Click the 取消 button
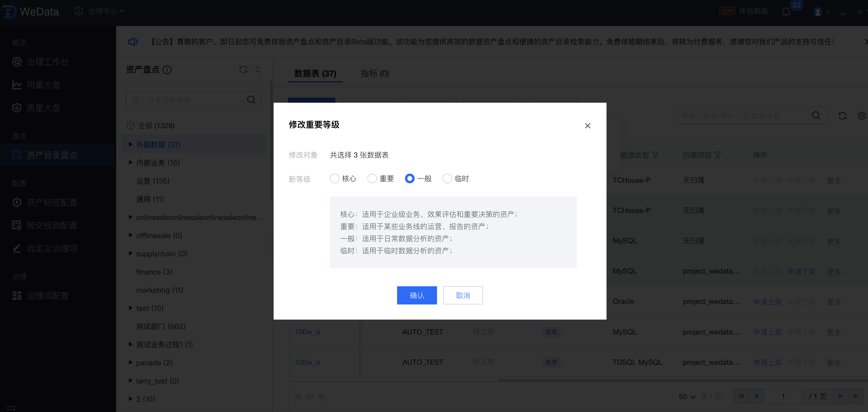Image resolution: width=868 pixels, height=412 pixels. coord(462,295)
